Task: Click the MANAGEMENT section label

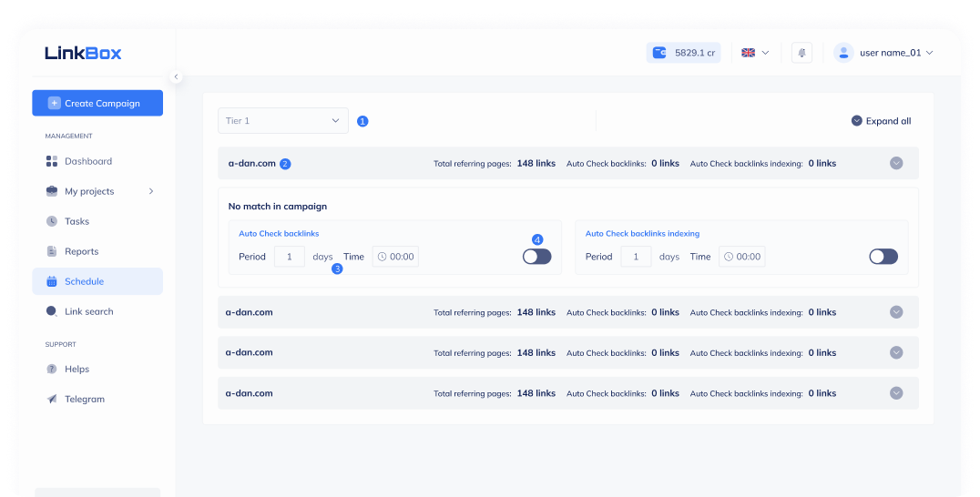Action: [x=68, y=136]
